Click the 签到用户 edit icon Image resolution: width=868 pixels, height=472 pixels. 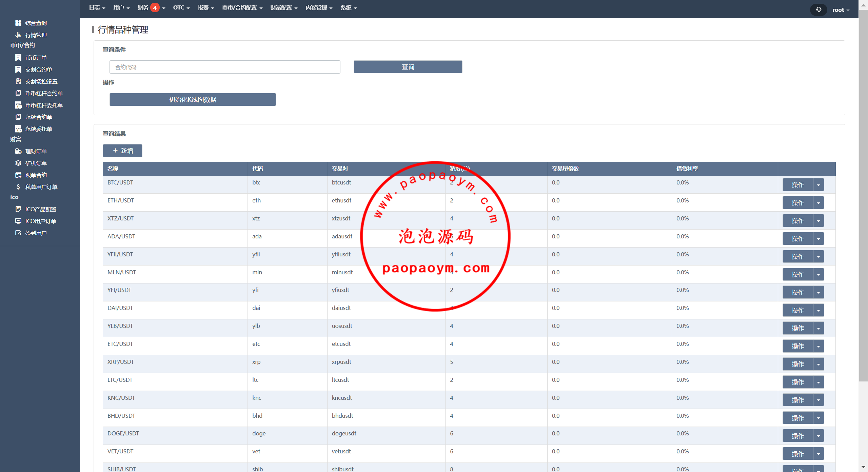tap(18, 233)
